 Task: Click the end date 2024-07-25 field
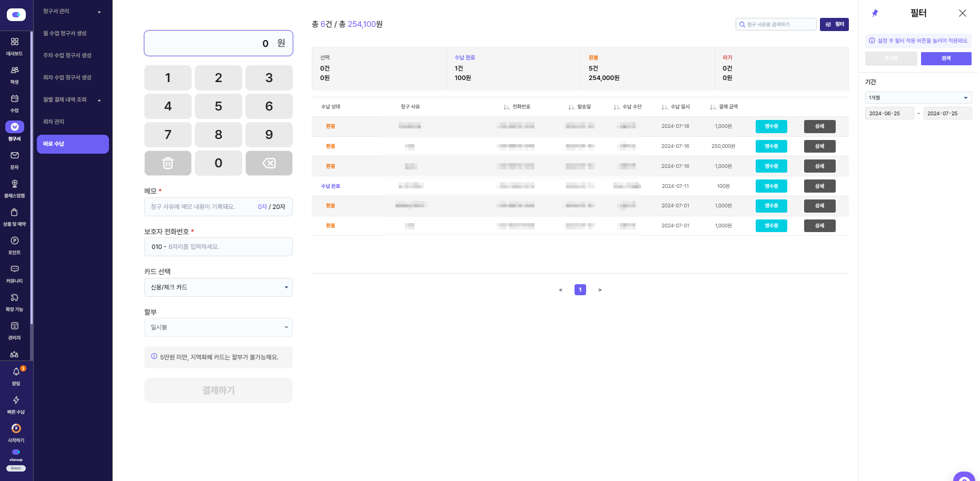948,114
